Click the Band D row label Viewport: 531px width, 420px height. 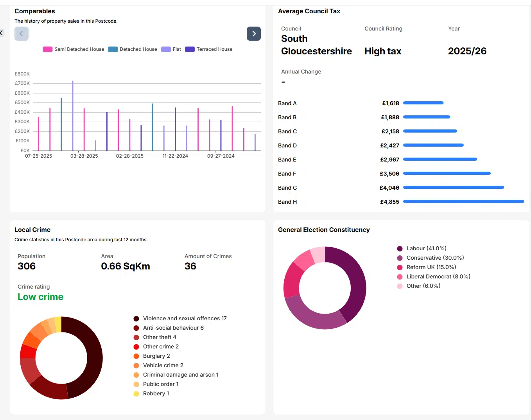(287, 145)
